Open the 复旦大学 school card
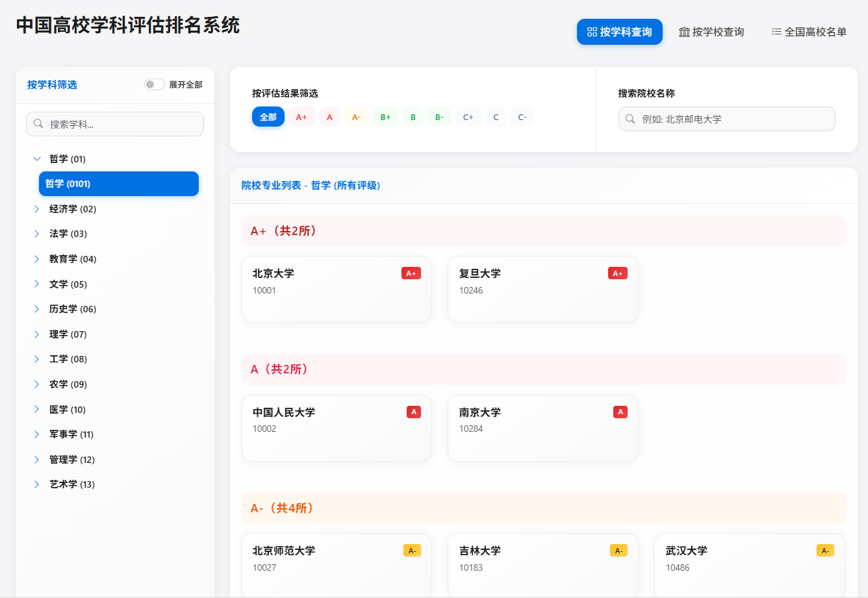This screenshot has width=868, height=598. [543, 289]
